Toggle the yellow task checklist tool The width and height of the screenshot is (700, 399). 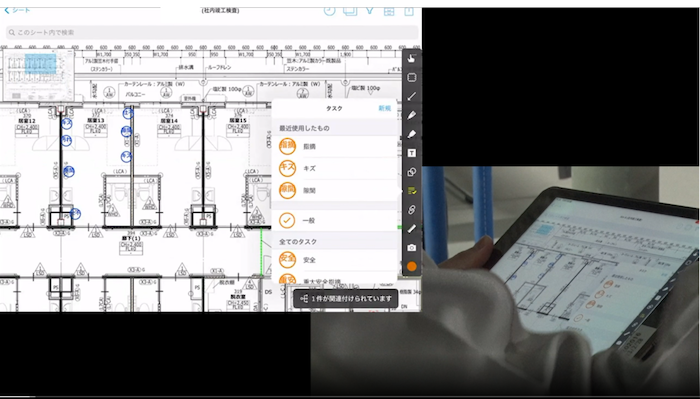coord(412,191)
